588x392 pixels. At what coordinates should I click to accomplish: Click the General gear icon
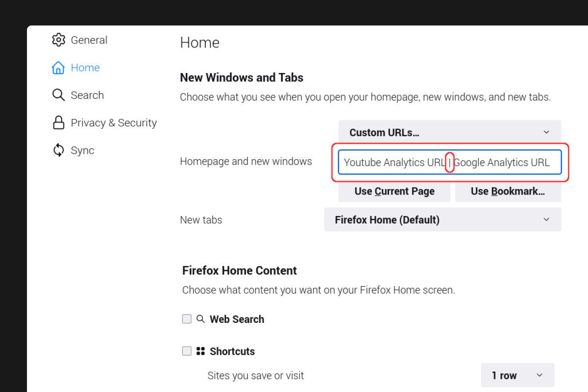[58, 40]
